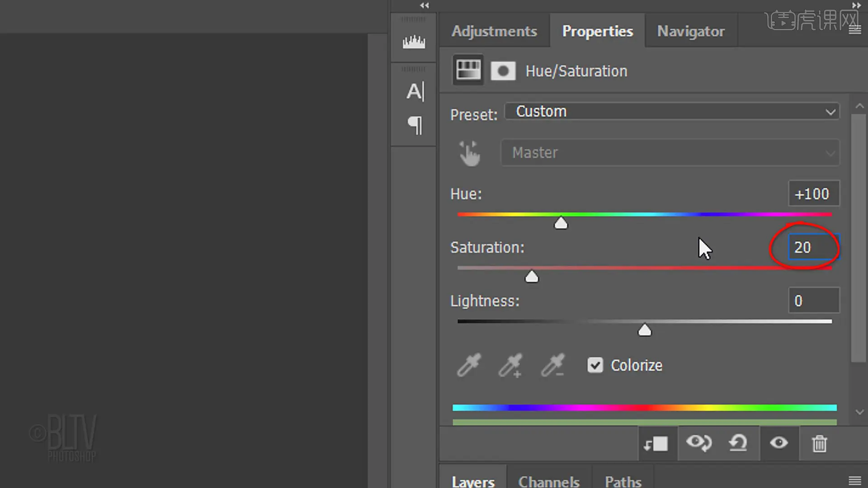This screenshot has width=868, height=488.
Task: Open the Paragraph panel icon
Action: [415, 125]
